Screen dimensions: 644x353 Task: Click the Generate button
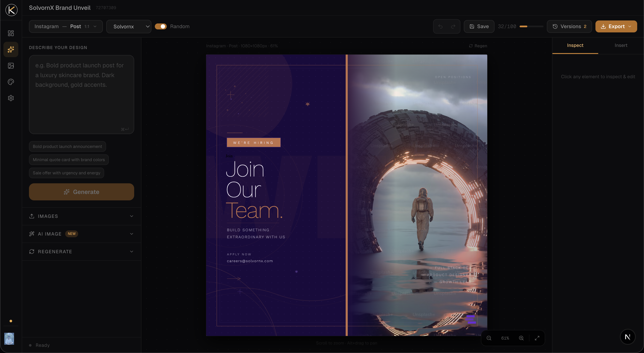coord(82,192)
